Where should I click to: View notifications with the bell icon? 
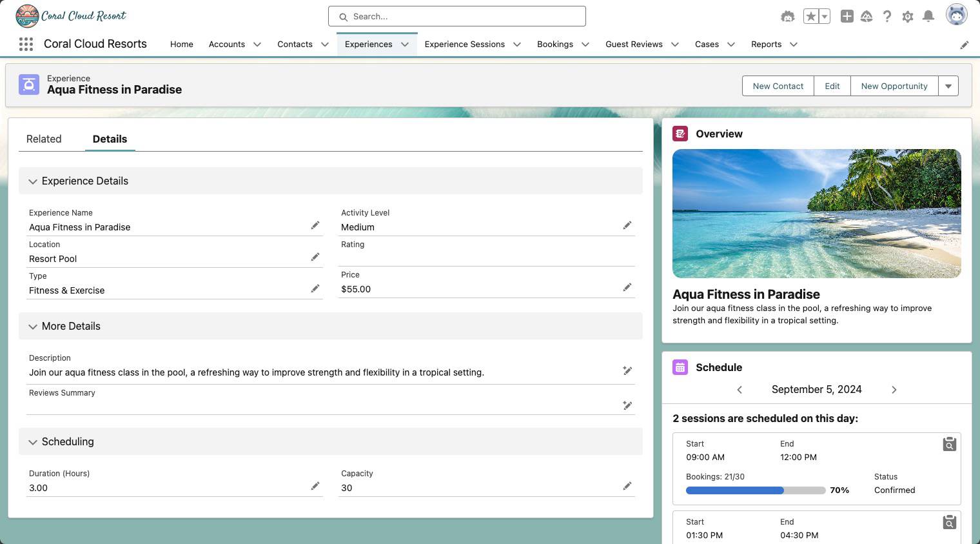point(928,16)
